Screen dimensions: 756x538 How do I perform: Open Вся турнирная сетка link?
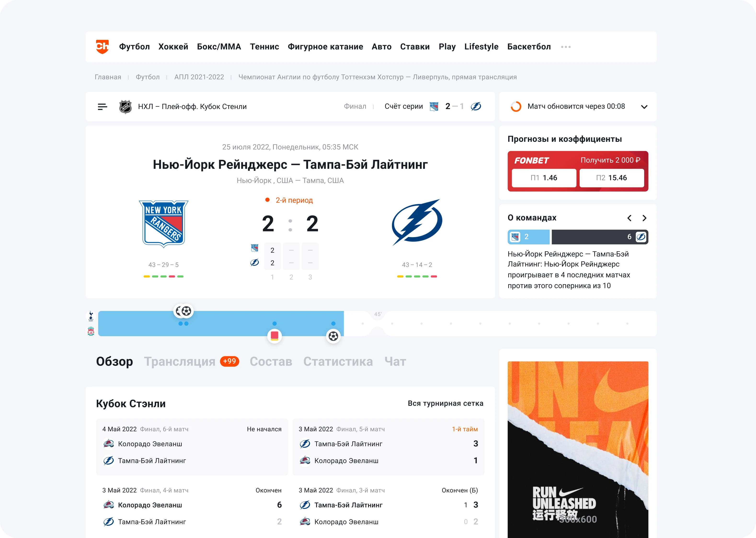click(446, 403)
